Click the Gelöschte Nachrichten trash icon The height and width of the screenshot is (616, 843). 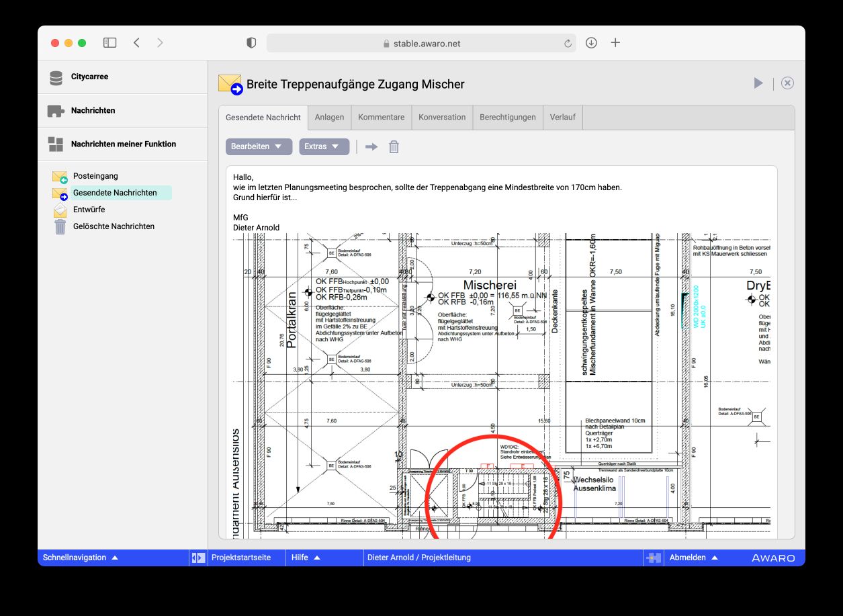[x=60, y=227]
